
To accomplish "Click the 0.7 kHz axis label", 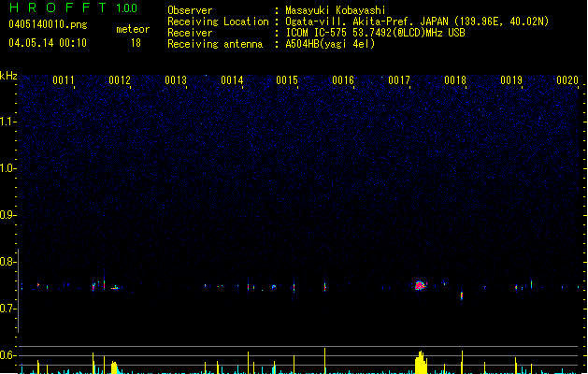I will 7,309.
